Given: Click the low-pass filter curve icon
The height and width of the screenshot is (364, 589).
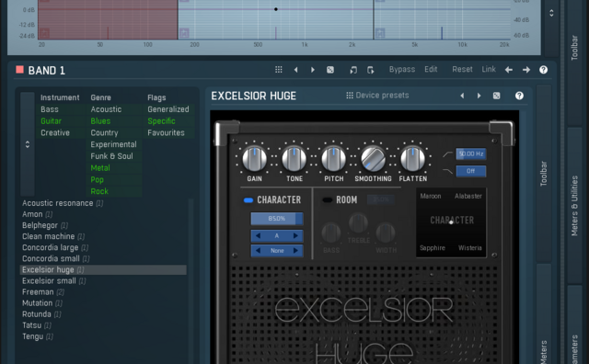Looking at the screenshot, I should coord(447,171).
